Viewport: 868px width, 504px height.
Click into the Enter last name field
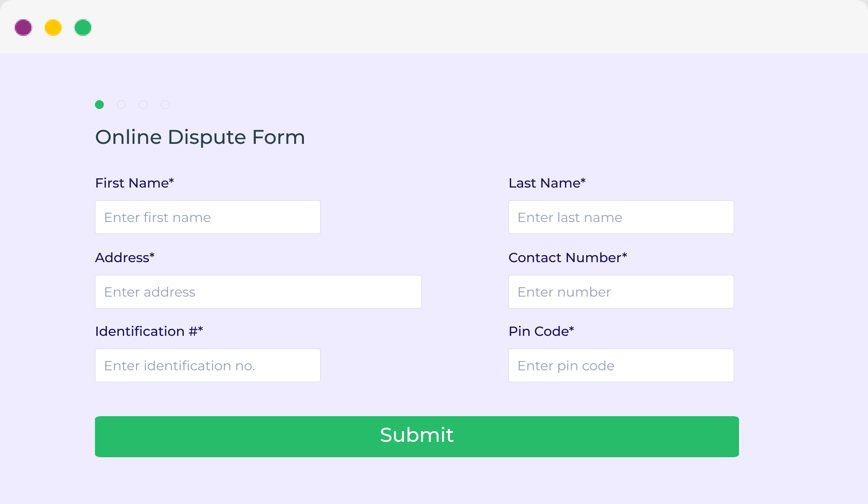point(621,217)
